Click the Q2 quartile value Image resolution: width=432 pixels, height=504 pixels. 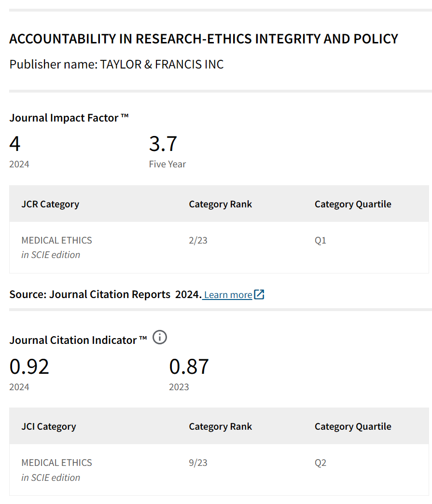click(x=321, y=463)
